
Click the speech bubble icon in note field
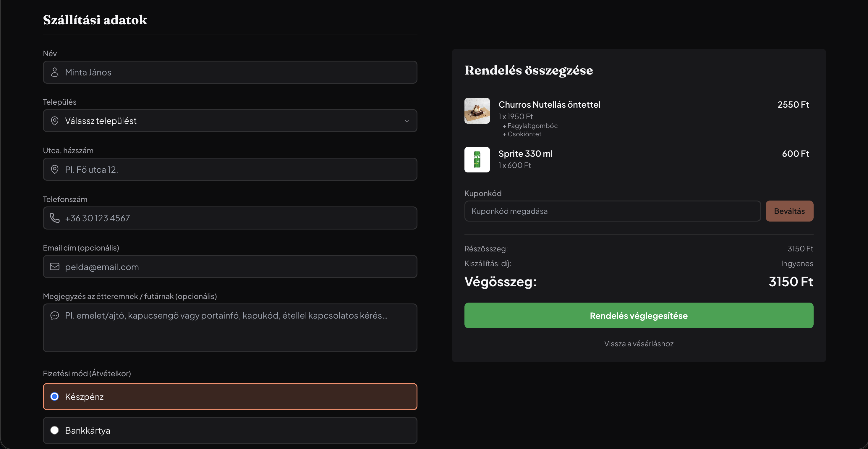pos(55,316)
